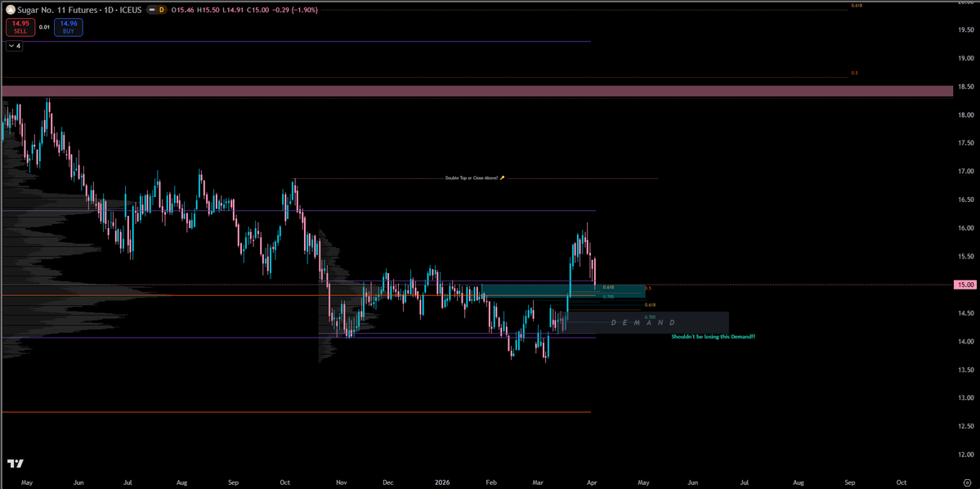Click the 14.95 SELL button
This screenshot has height=489, width=980.
pos(20,27)
